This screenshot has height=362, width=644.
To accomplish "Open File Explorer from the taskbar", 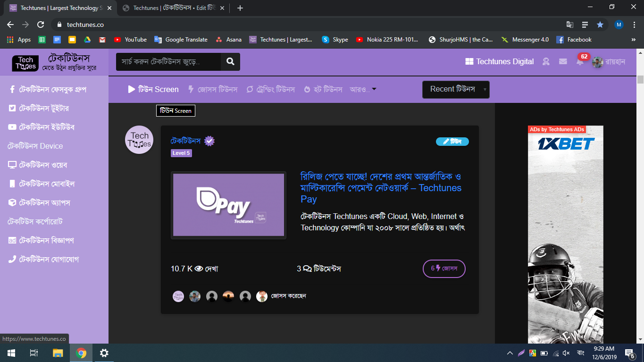I will [x=58, y=353].
